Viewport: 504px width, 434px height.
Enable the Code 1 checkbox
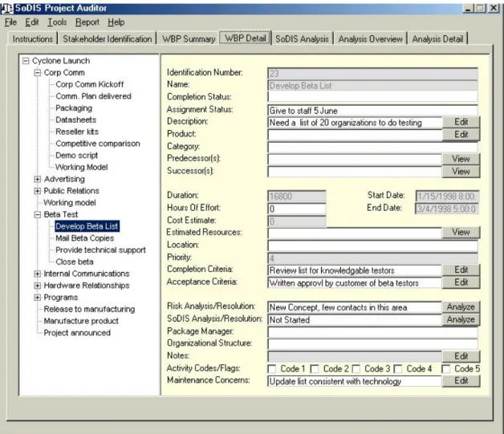click(x=272, y=369)
